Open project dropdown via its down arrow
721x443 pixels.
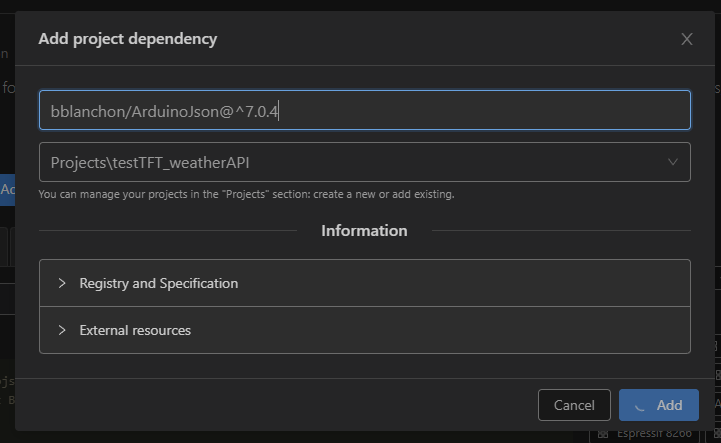click(x=673, y=162)
